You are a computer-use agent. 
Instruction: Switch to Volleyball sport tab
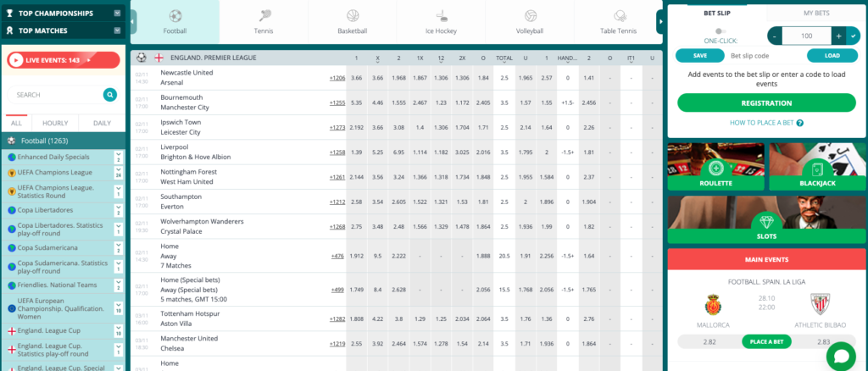tap(529, 21)
